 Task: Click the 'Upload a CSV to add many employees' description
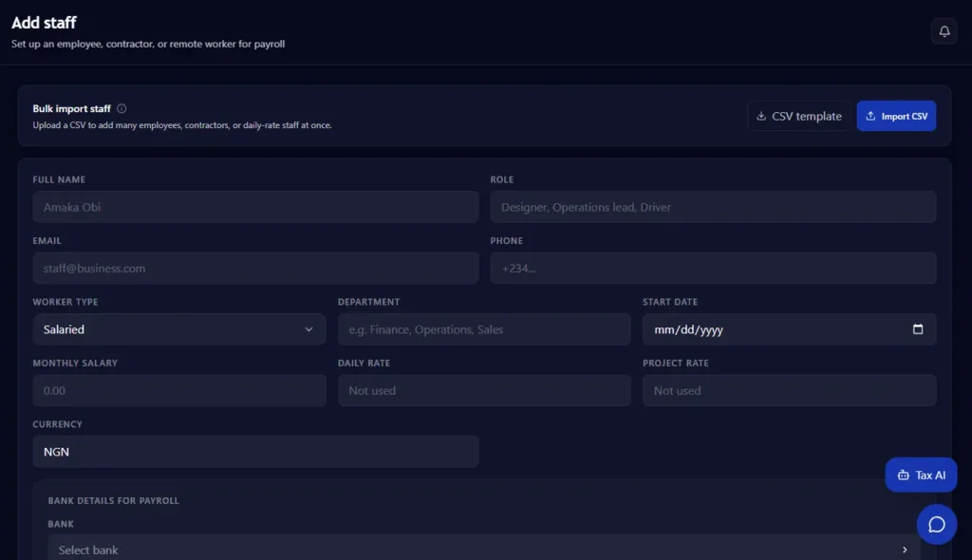[182, 125]
